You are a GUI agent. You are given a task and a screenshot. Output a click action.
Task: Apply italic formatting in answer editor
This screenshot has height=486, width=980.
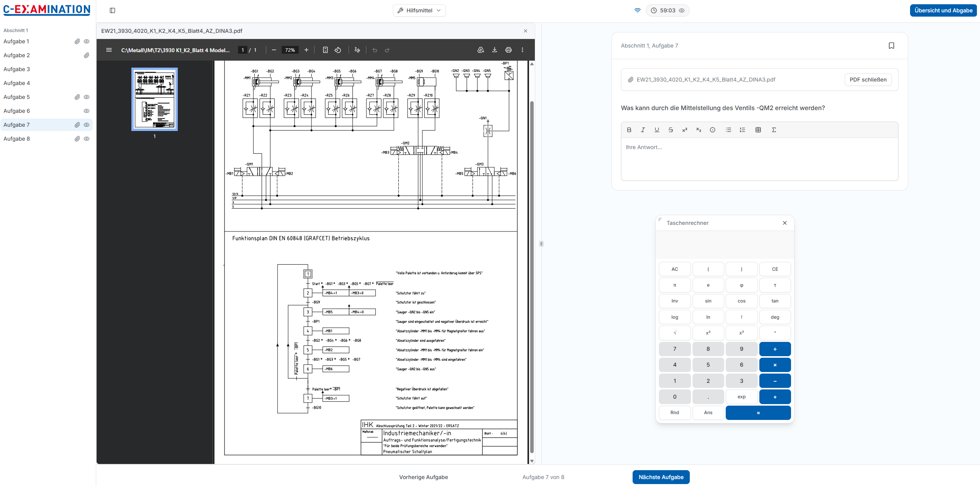pos(643,130)
